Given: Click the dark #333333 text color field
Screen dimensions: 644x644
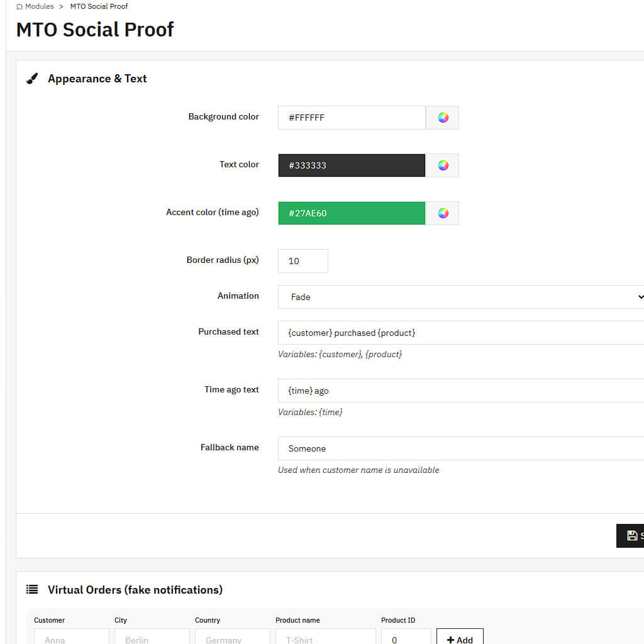Looking at the screenshot, I should tap(352, 165).
